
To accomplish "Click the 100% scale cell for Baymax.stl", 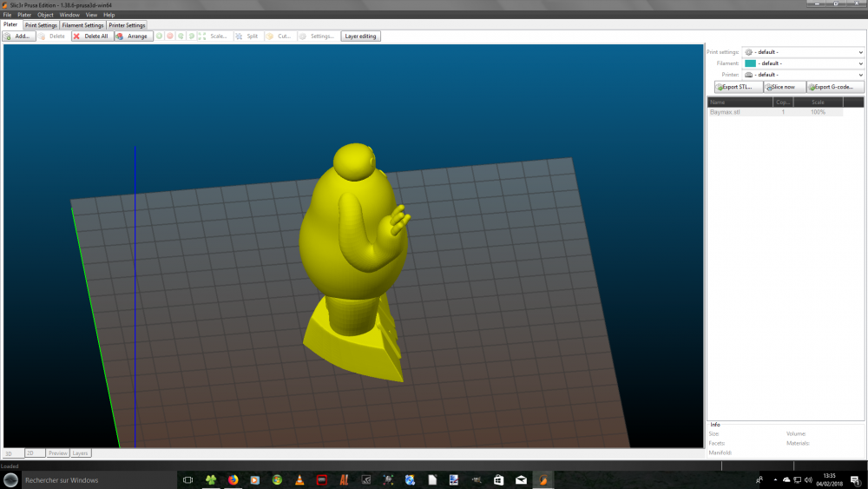I will click(x=819, y=112).
